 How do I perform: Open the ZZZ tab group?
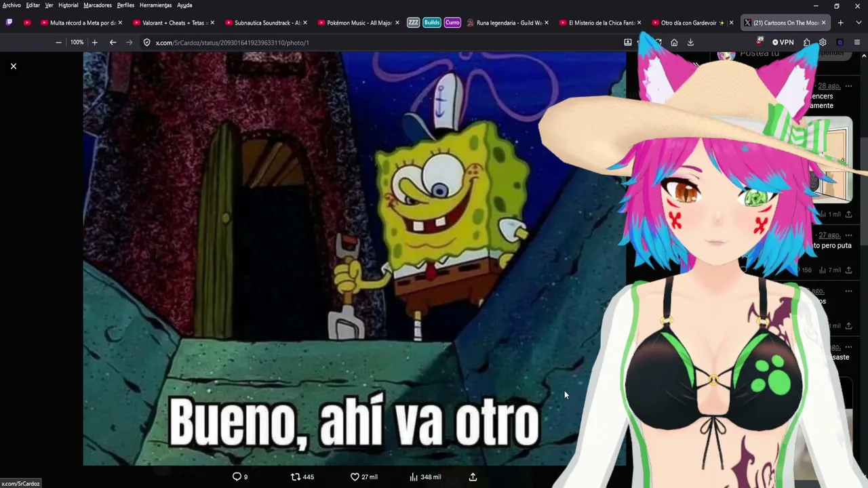click(413, 22)
